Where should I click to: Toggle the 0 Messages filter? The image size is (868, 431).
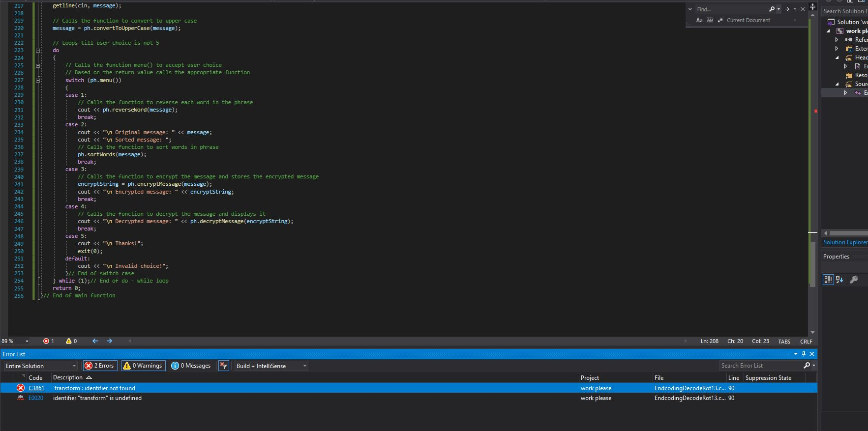pyautogui.click(x=191, y=366)
